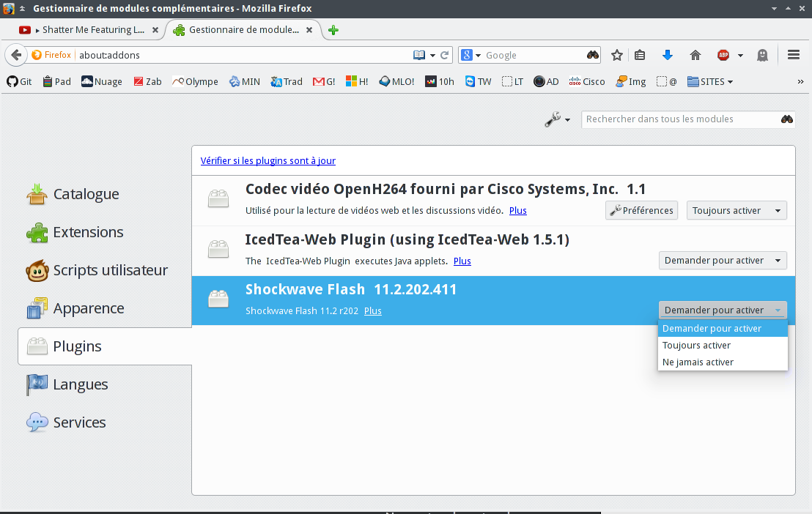Open the Pad bookmark

[57, 81]
